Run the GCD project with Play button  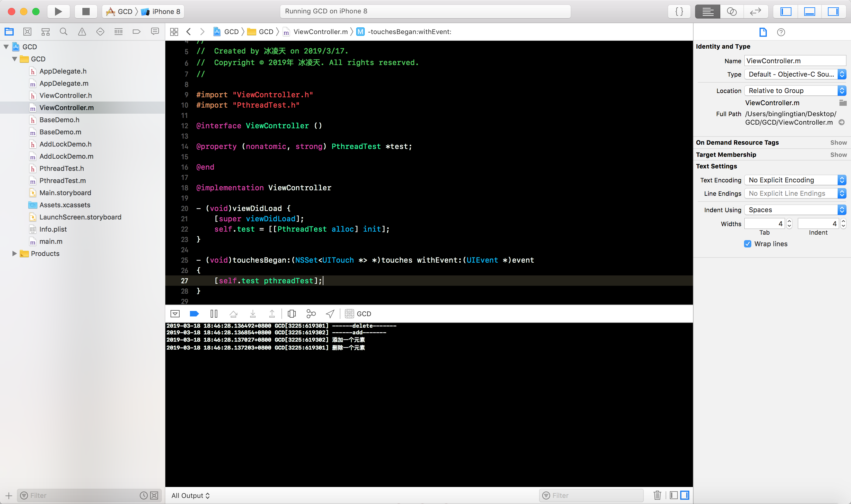(58, 12)
